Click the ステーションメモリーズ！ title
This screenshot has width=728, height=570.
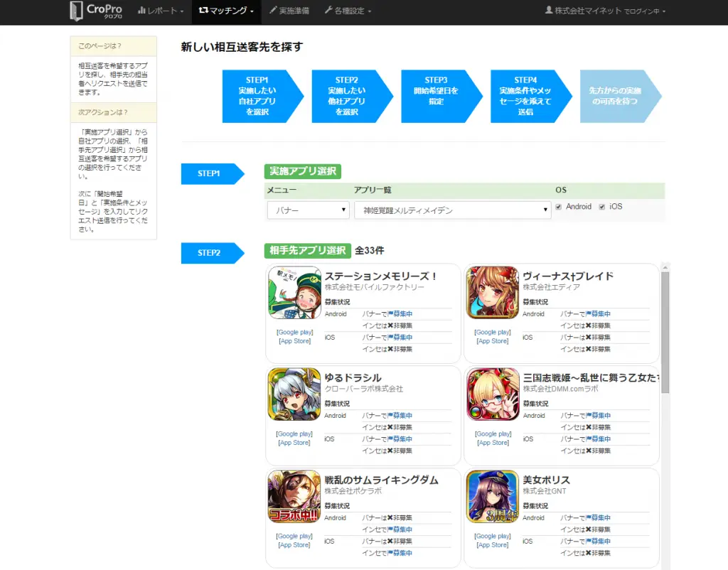click(x=381, y=276)
